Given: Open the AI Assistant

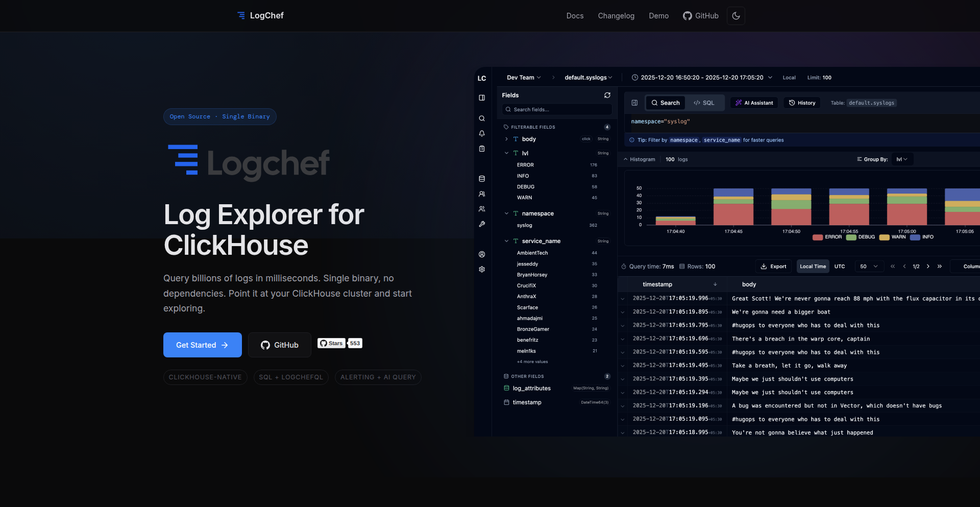Looking at the screenshot, I should click(x=753, y=103).
